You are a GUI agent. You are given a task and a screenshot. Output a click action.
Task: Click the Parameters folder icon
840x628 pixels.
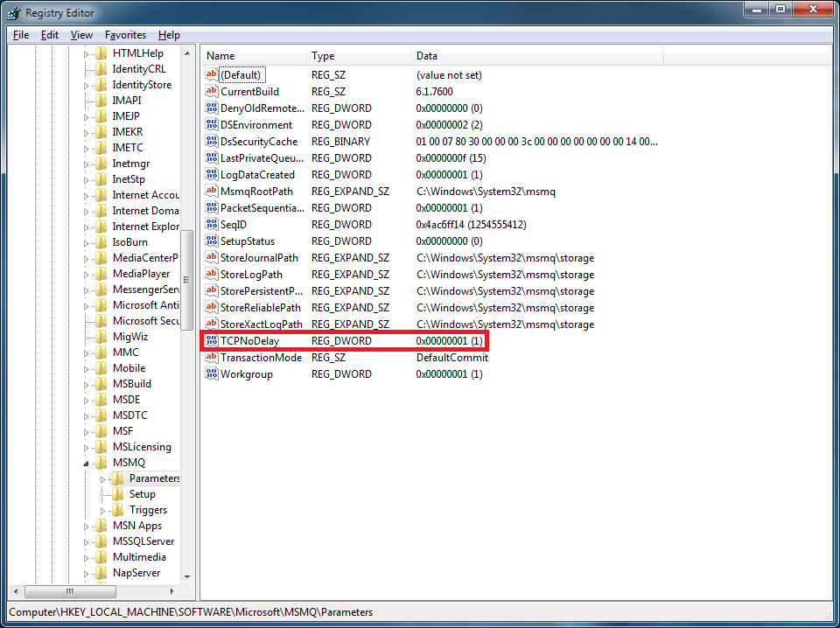(x=117, y=478)
